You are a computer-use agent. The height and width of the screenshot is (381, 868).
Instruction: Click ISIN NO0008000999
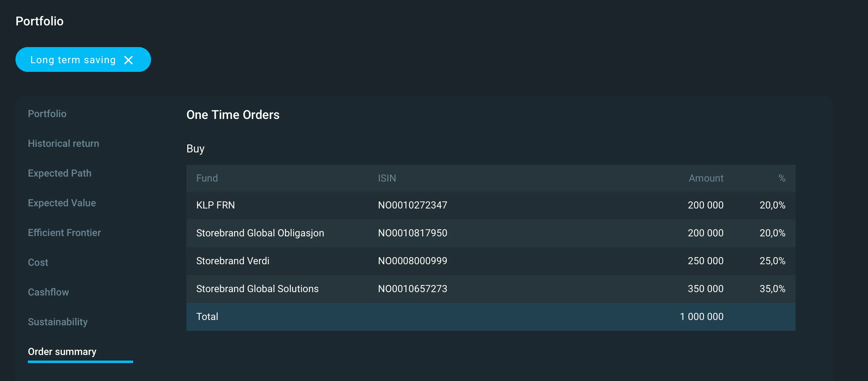tap(413, 261)
